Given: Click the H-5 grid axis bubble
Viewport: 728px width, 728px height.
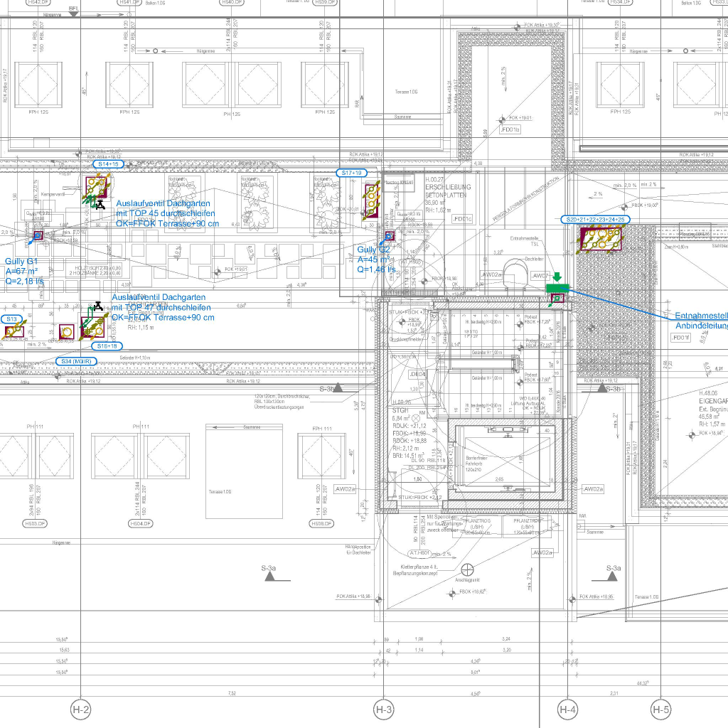Looking at the screenshot, I should (x=661, y=709).
